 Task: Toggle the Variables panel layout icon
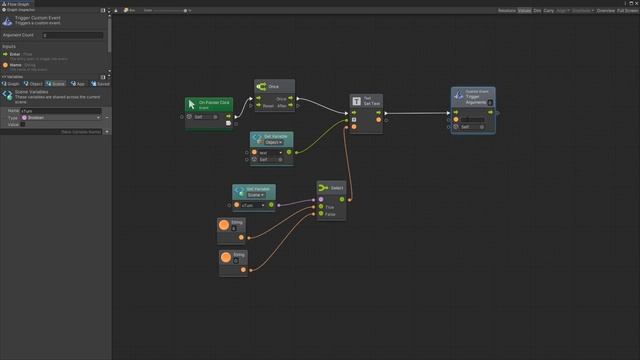coord(103,77)
